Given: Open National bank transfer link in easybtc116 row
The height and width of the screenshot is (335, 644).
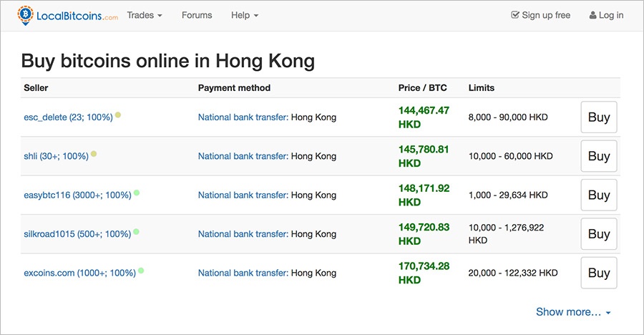Looking at the screenshot, I should (243, 195).
